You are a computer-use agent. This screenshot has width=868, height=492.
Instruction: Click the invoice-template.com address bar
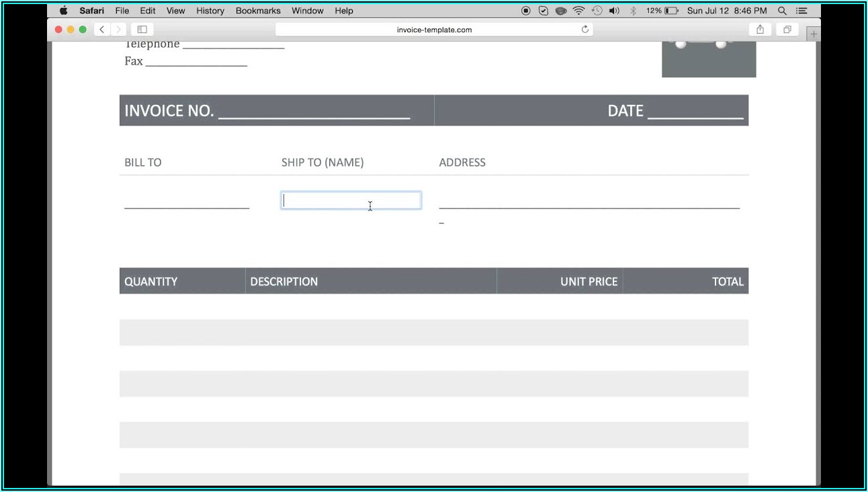(x=434, y=30)
